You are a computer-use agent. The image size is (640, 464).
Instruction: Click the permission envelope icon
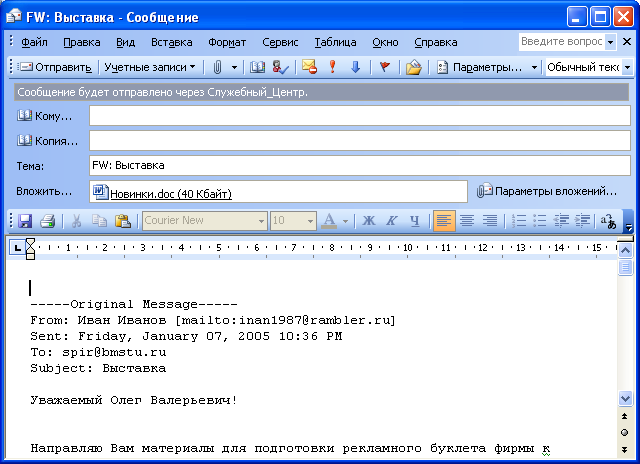pos(309,67)
